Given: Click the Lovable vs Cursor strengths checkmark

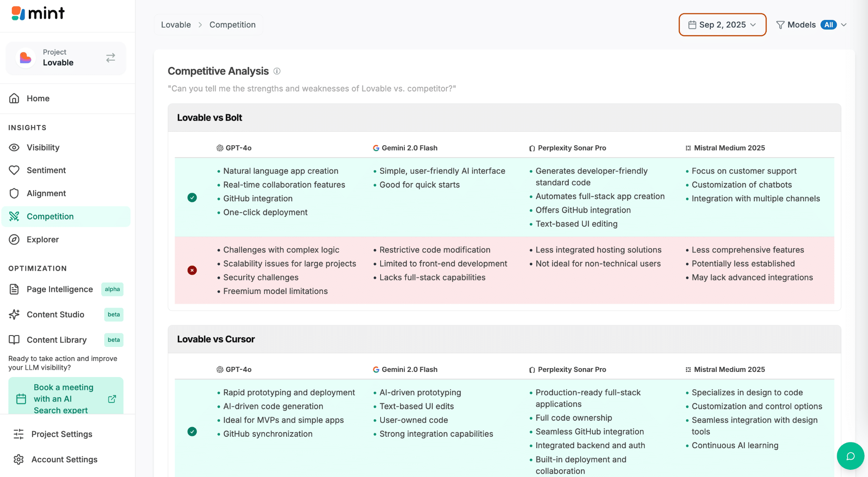Looking at the screenshot, I should [x=192, y=432].
